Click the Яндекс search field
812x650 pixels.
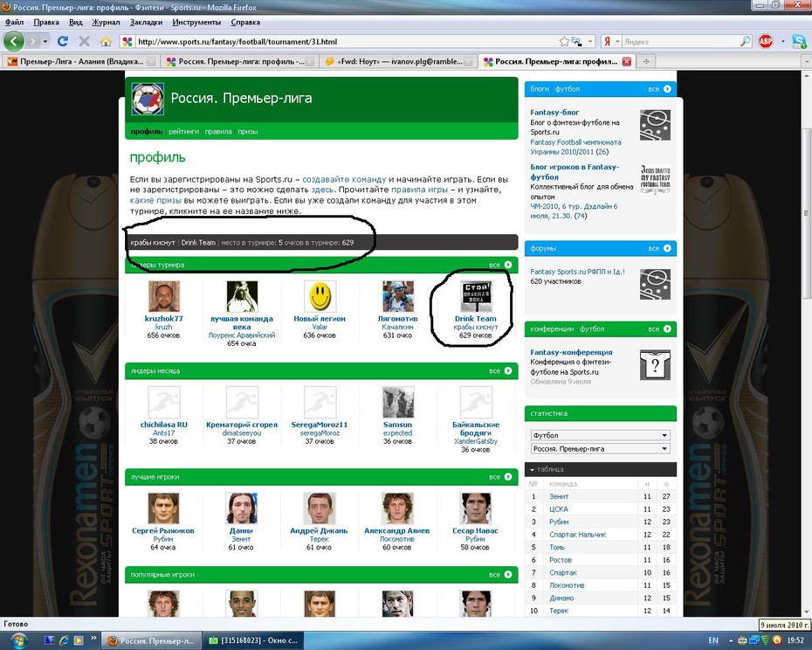coord(680,41)
